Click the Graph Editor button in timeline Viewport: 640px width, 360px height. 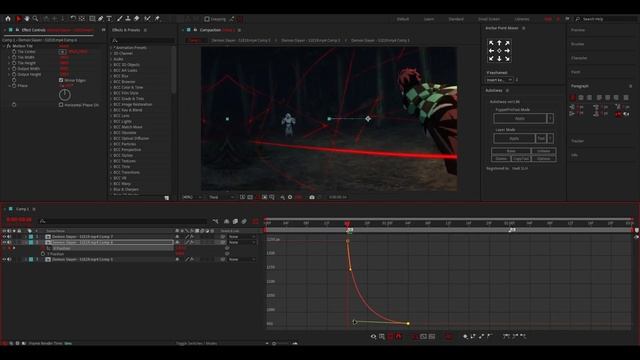point(256,221)
